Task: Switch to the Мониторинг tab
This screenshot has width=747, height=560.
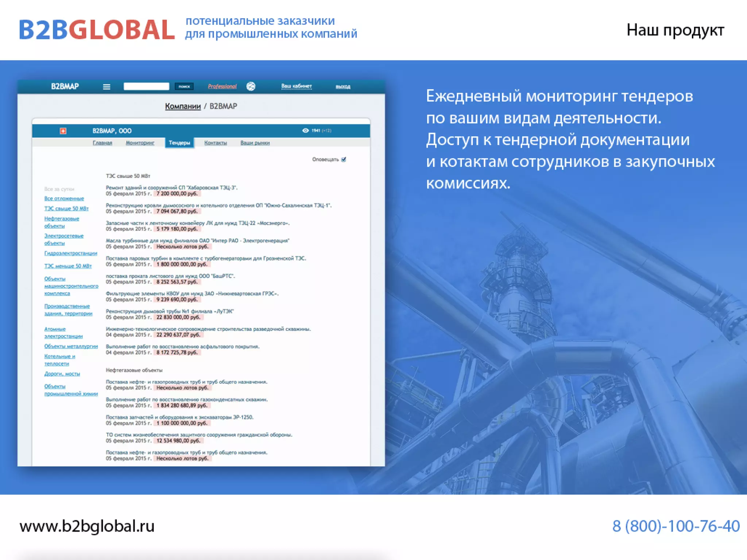Action: tap(140, 143)
